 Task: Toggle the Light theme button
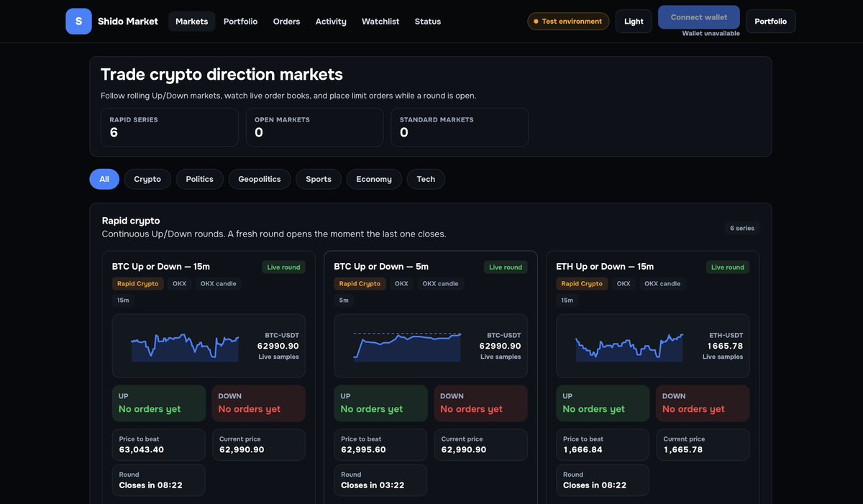(634, 22)
